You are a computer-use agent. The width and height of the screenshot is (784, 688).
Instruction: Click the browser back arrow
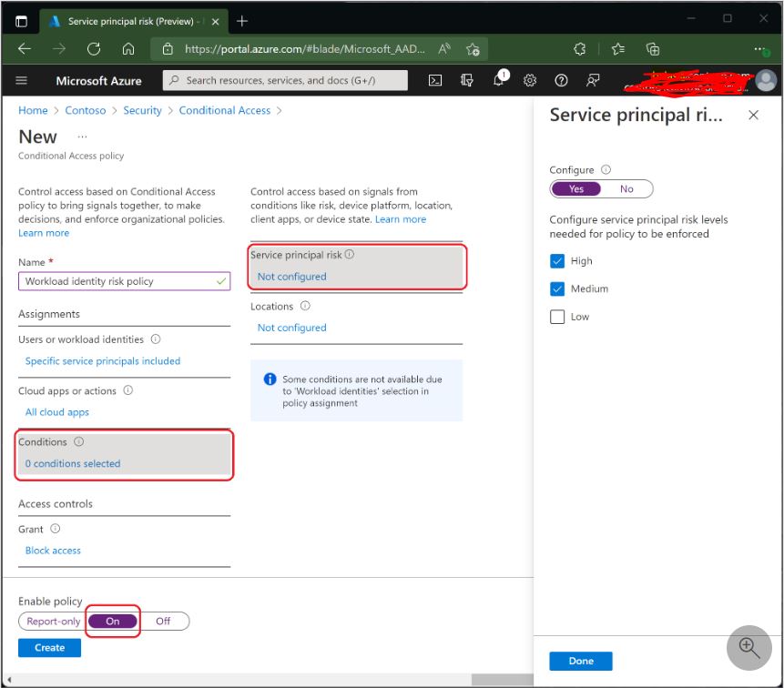25,48
